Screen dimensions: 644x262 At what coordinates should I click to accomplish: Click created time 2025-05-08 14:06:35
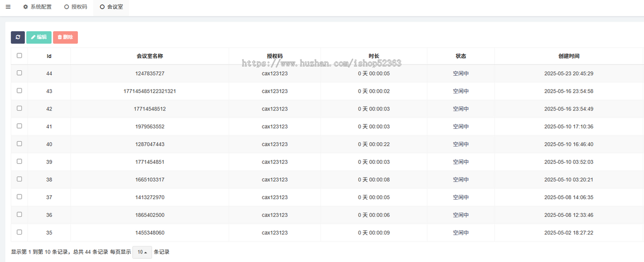[569, 198]
